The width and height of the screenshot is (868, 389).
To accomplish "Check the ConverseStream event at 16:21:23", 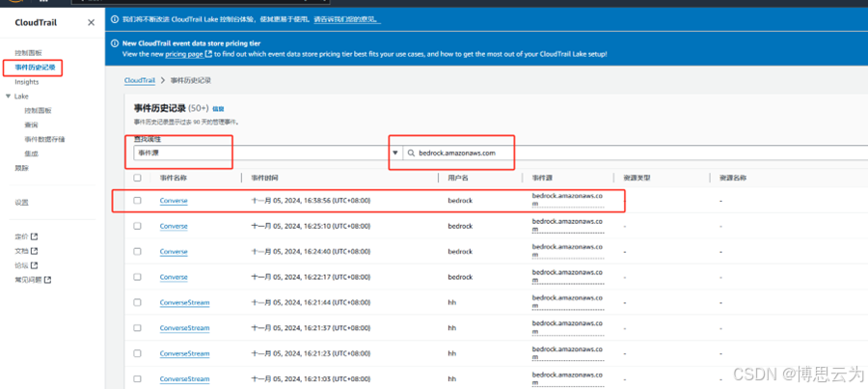I will point(137,353).
